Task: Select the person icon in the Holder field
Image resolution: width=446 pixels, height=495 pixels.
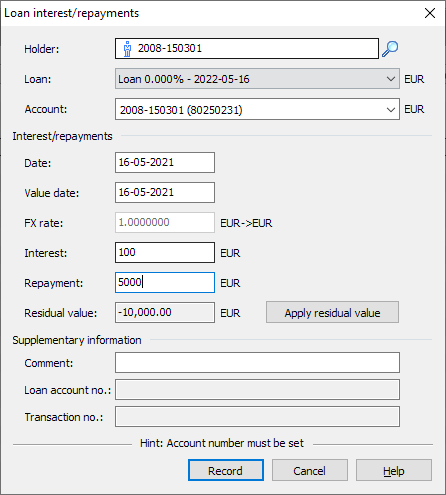Action: [127, 49]
